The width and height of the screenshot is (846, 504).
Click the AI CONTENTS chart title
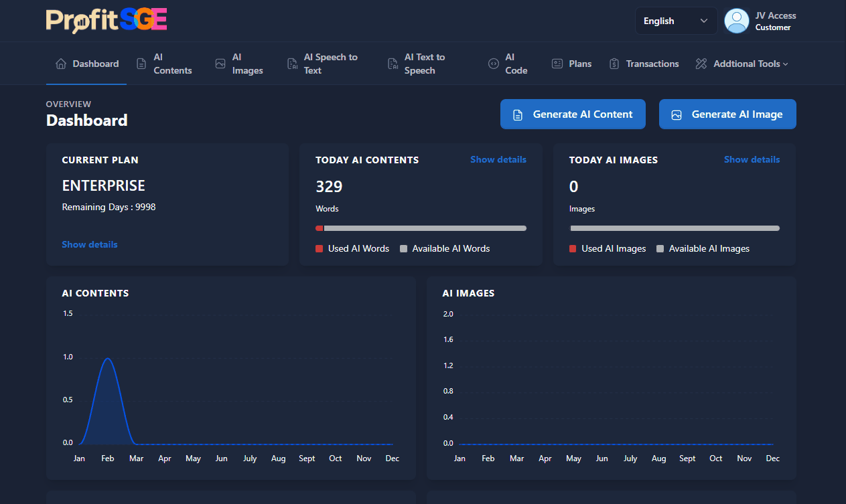point(95,293)
